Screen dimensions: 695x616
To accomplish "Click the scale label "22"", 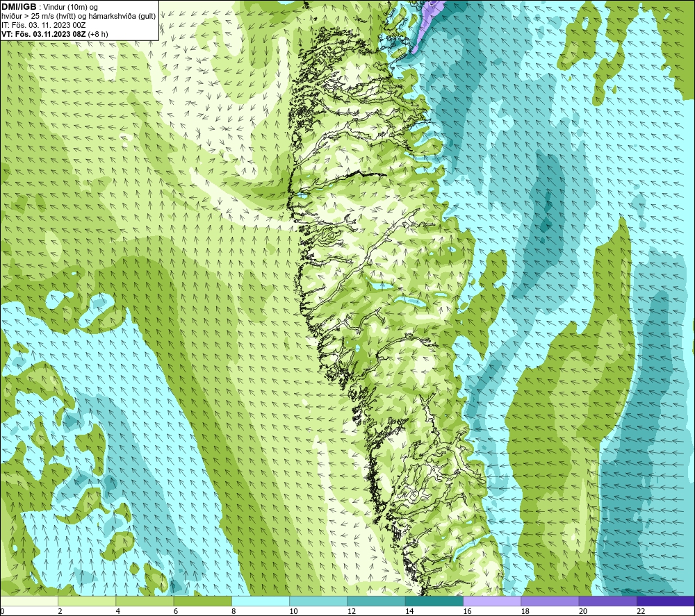I will (x=641, y=611).
